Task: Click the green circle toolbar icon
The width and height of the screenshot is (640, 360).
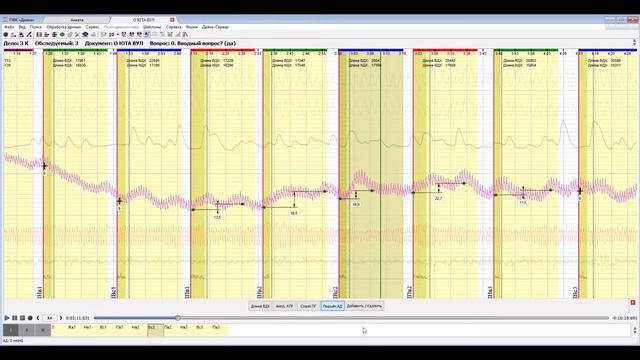Action: coord(62,35)
